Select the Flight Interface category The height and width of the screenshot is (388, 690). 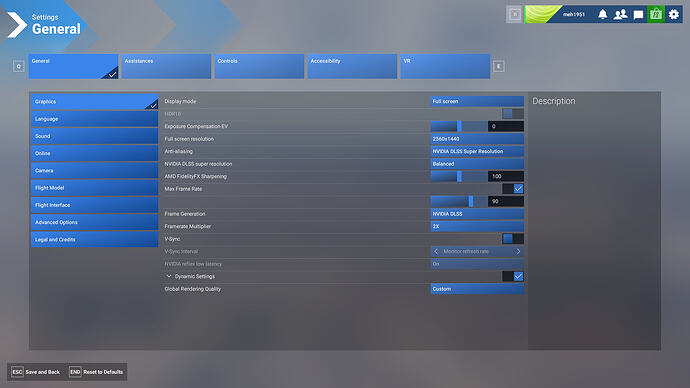pyautogui.click(x=95, y=205)
